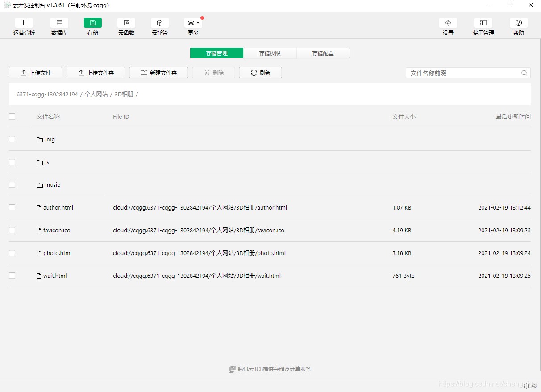Check the wait.html row checkbox
This screenshot has width=541, height=392.
12,276
